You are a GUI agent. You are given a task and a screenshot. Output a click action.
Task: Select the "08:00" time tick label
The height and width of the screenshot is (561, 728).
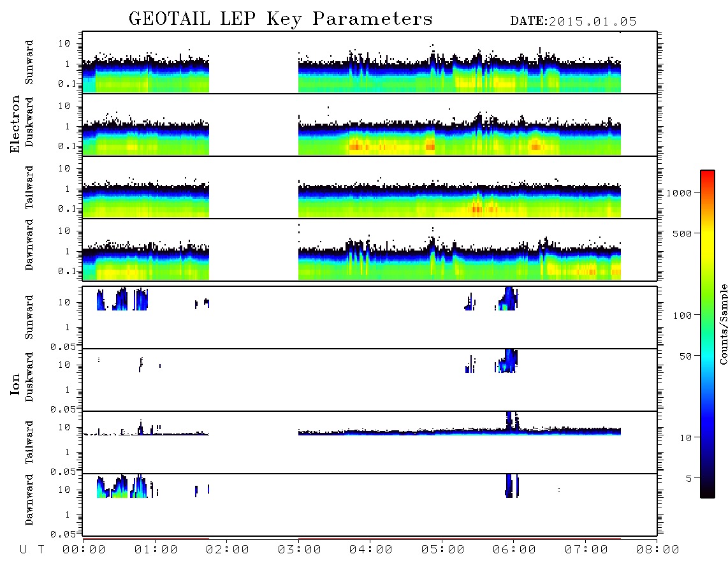coord(658,550)
